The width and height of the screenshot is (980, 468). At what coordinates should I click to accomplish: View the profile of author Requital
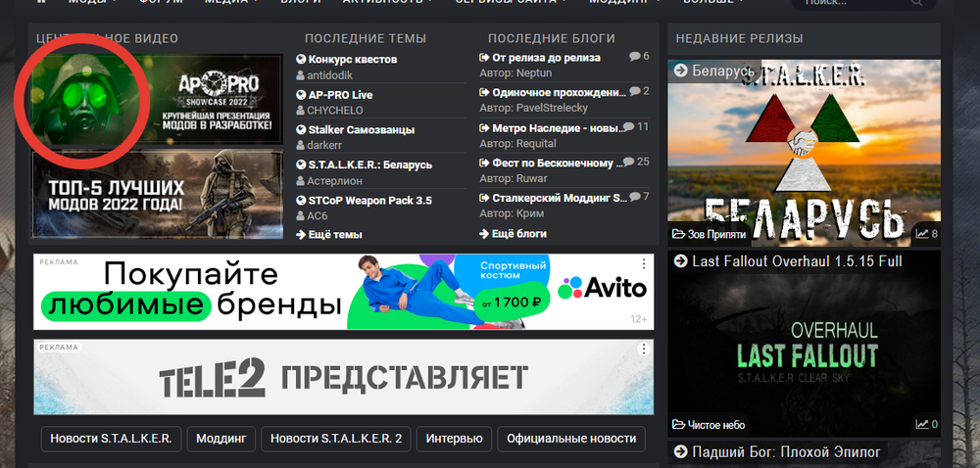pyautogui.click(x=536, y=144)
